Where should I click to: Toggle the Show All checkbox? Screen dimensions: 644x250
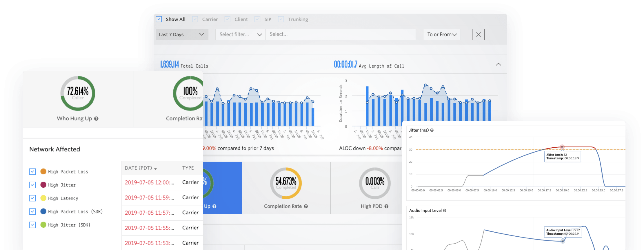(159, 19)
